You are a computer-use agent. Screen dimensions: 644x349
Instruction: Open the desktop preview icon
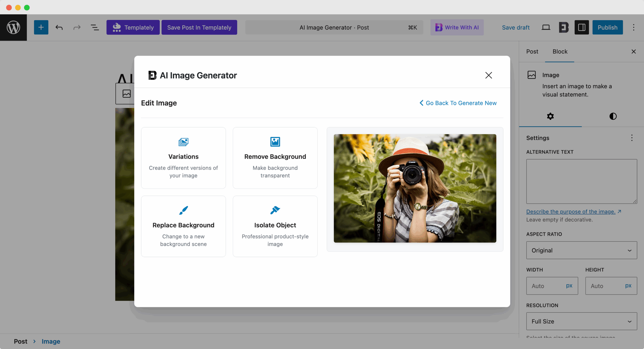pyautogui.click(x=545, y=27)
